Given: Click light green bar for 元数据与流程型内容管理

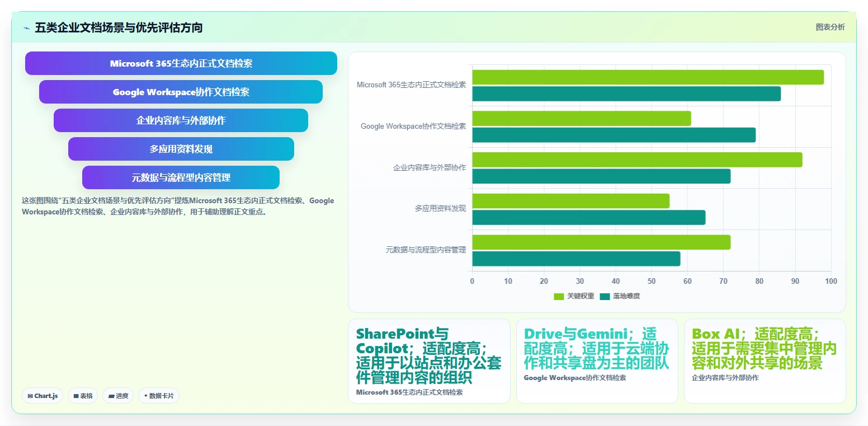Looking at the screenshot, I should click(x=601, y=242).
